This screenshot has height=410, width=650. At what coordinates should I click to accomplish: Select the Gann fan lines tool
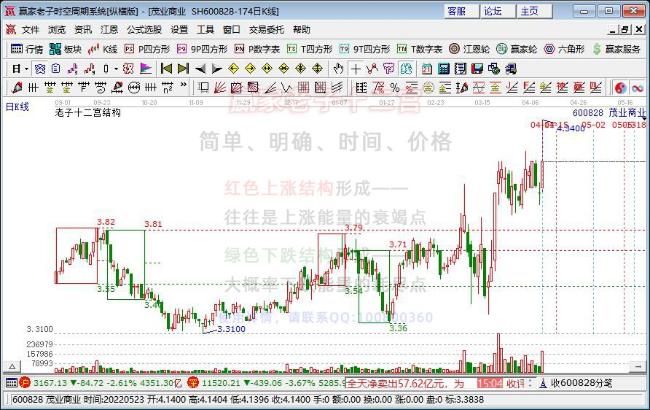[220, 87]
